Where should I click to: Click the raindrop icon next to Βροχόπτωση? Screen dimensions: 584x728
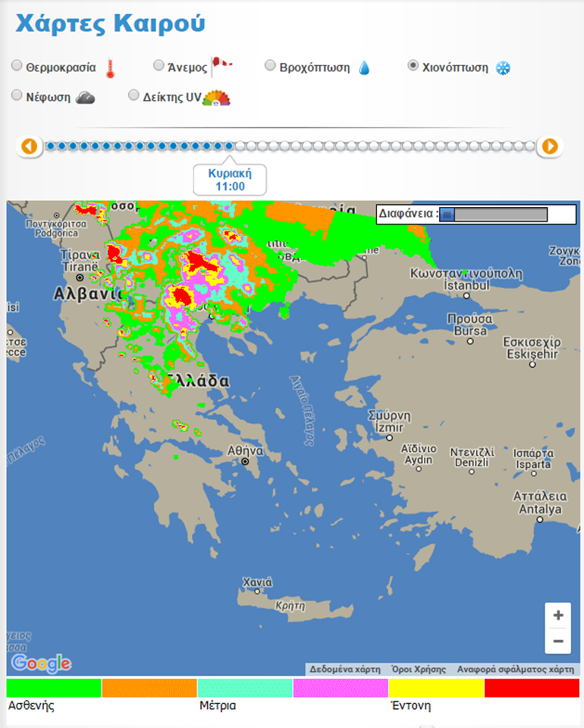tap(365, 68)
